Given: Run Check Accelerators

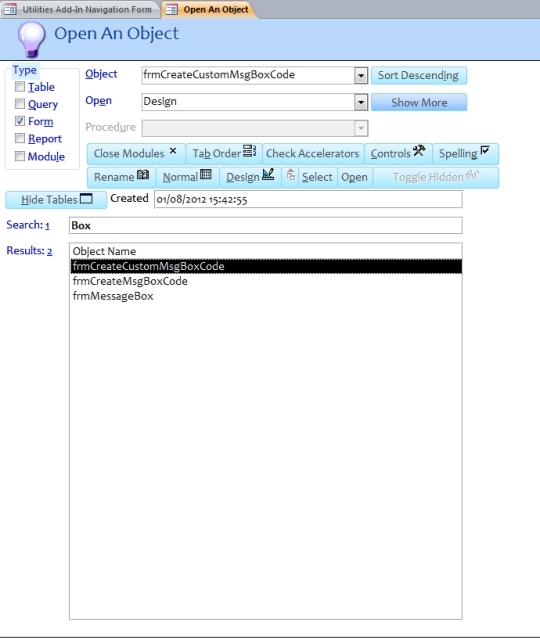Looking at the screenshot, I should tap(313, 153).
